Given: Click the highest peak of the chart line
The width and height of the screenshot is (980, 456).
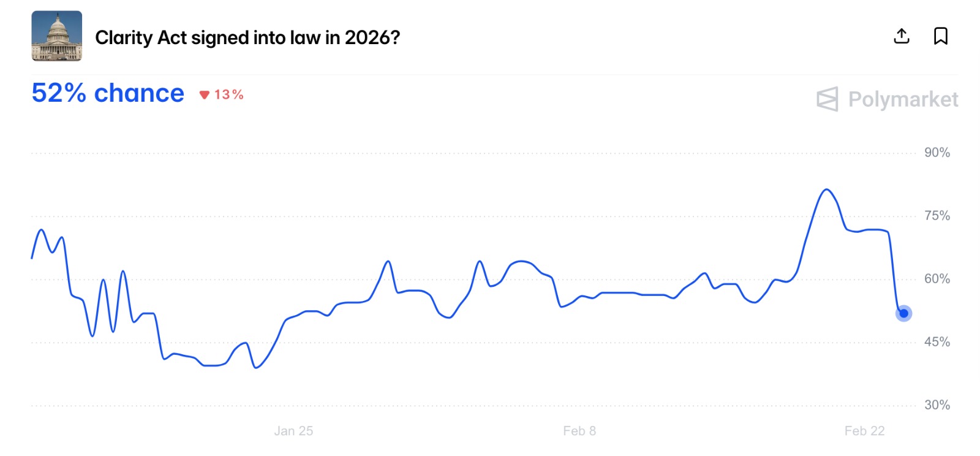Looking at the screenshot, I should tap(826, 189).
